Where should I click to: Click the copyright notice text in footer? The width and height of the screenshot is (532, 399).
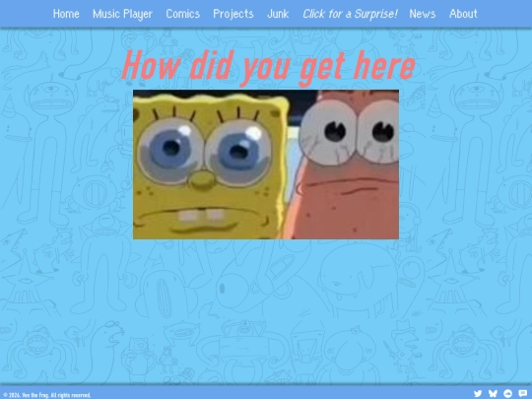47,395
